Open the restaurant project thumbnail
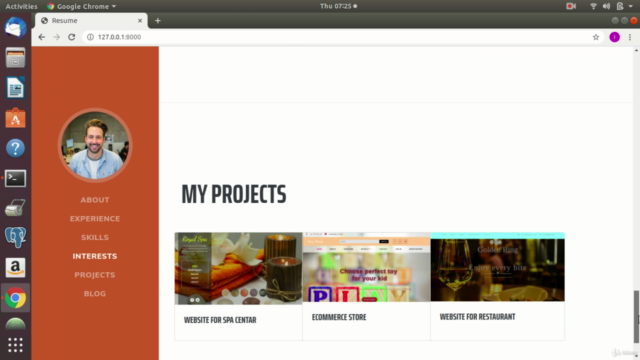The height and width of the screenshot is (360, 640). 498,267
